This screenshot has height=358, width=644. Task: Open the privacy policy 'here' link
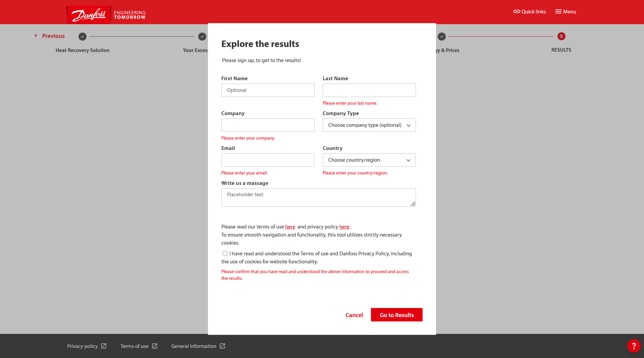(344, 227)
